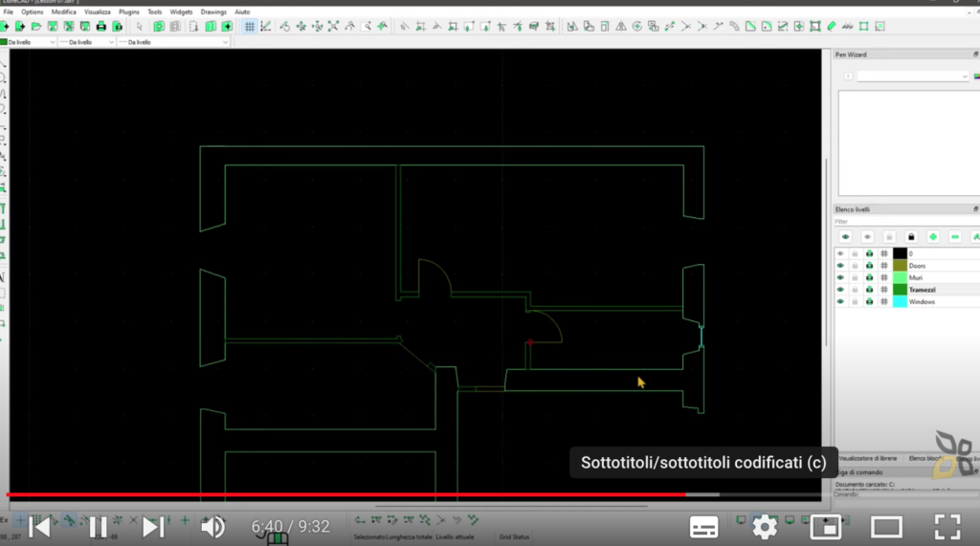Pause the video
Viewport: 980px width, 546px height.
point(99,527)
